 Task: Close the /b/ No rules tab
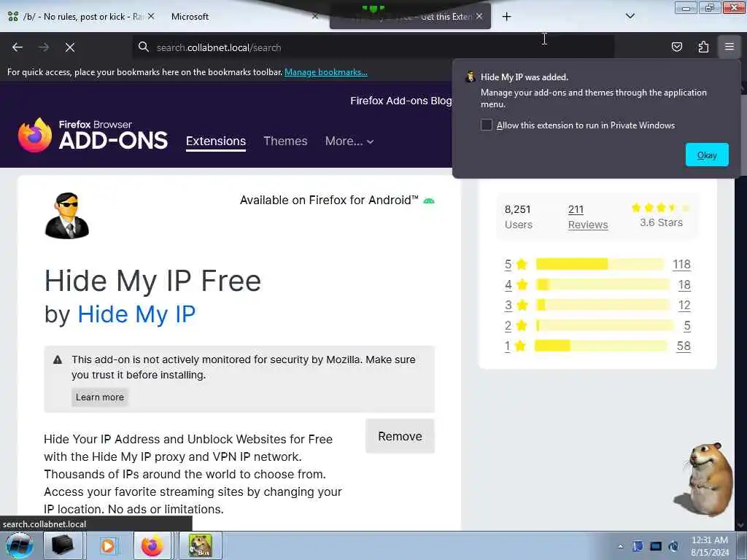pyautogui.click(x=151, y=16)
